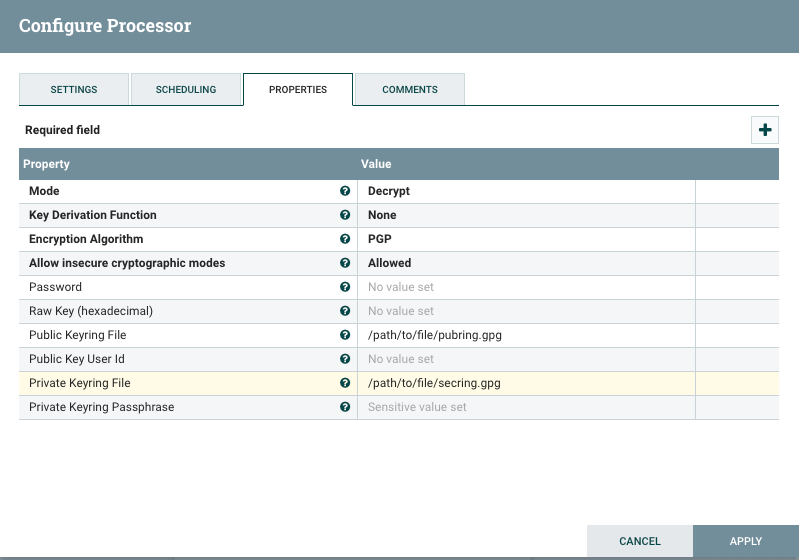
Task: Set the Public Key User Id value
Action: click(526, 359)
